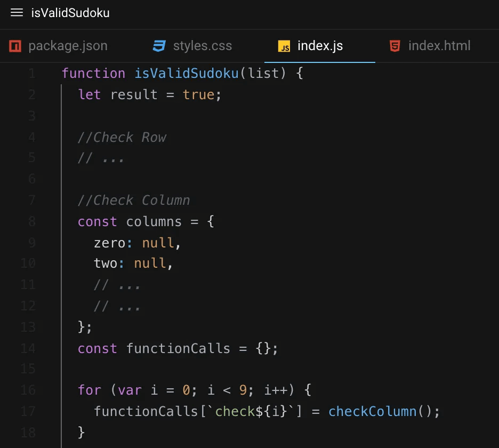Open the hamburger navigation menu

point(17,13)
